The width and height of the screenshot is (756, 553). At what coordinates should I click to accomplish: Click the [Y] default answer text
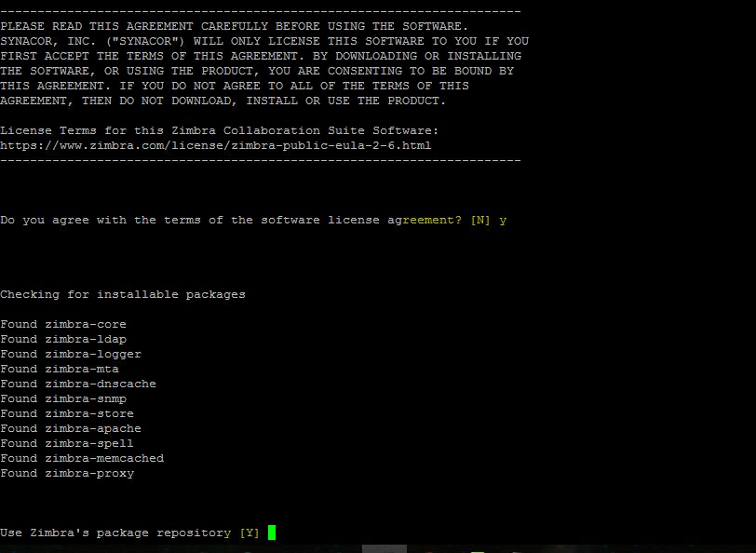(250, 533)
